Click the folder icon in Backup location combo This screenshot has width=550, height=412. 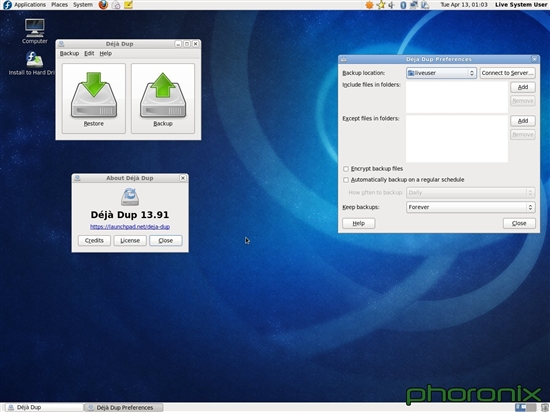(411, 73)
